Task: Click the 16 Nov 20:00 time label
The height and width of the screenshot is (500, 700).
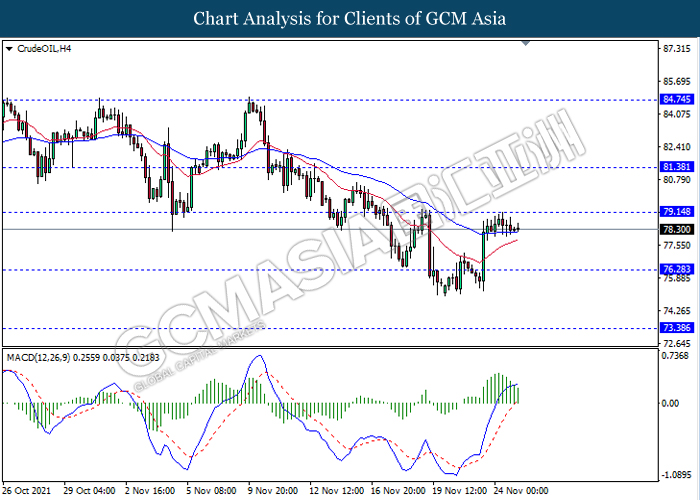Action: click(398, 491)
